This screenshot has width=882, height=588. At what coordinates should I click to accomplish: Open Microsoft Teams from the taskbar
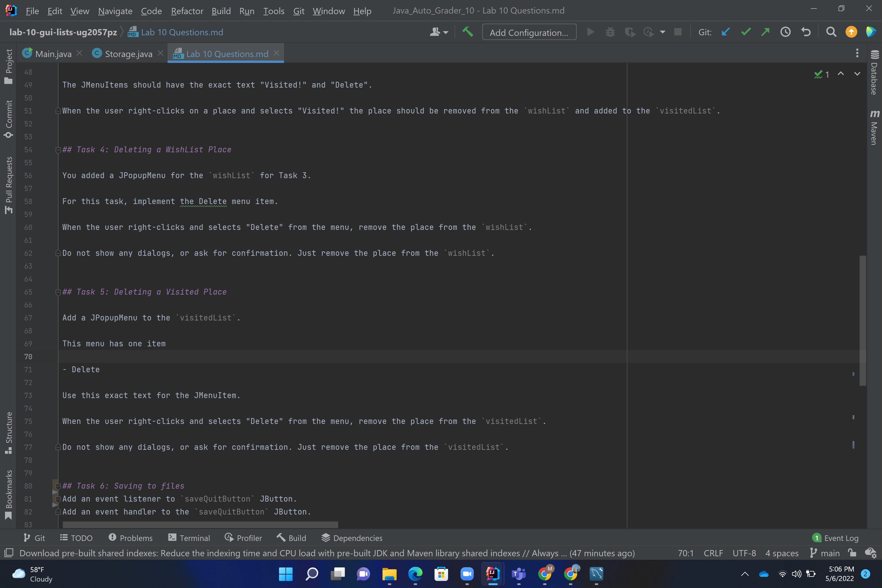tap(519, 574)
